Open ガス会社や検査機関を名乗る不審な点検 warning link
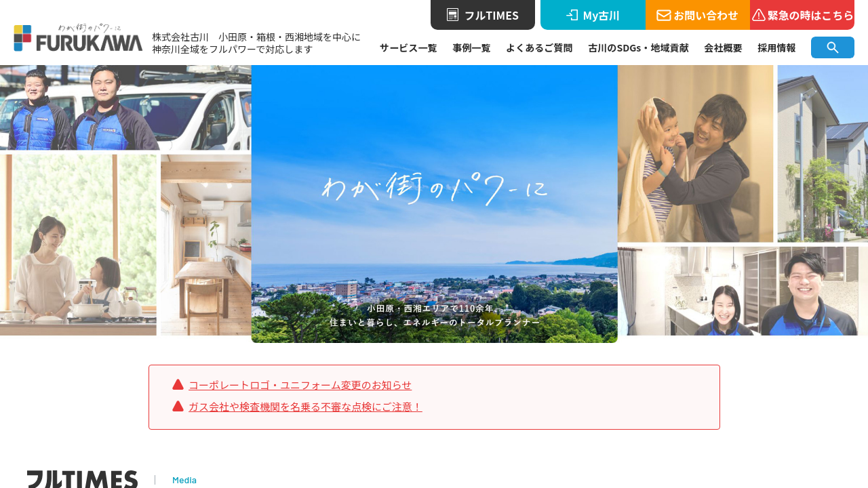 pos(305,407)
